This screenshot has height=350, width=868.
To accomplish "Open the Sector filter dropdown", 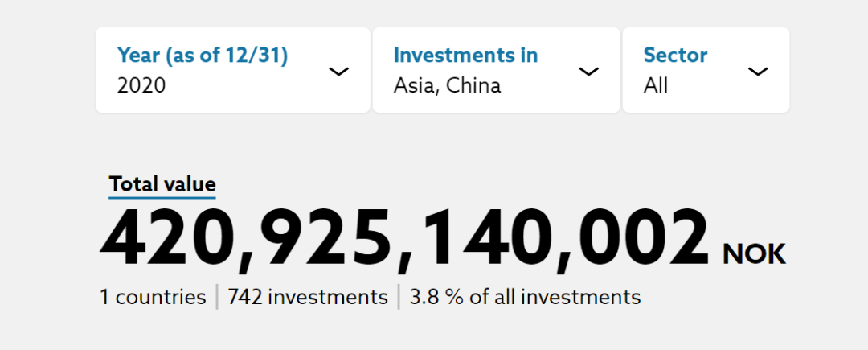I will coord(706,70).
